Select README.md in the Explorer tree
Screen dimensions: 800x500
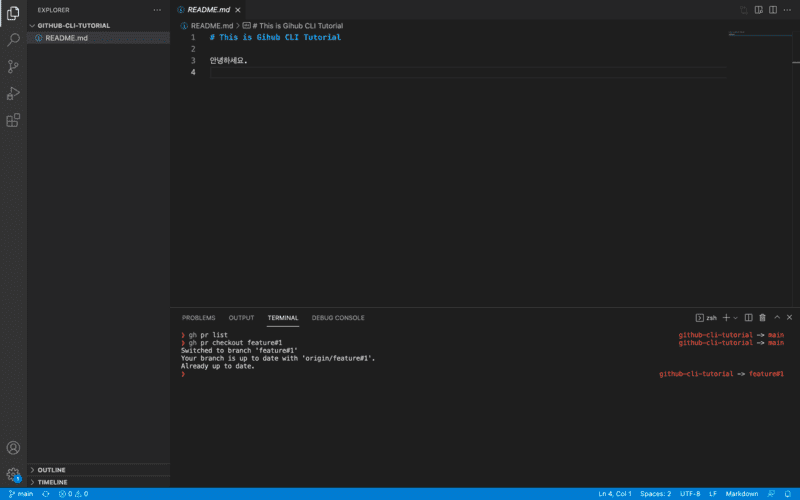[x=66, y=38]
